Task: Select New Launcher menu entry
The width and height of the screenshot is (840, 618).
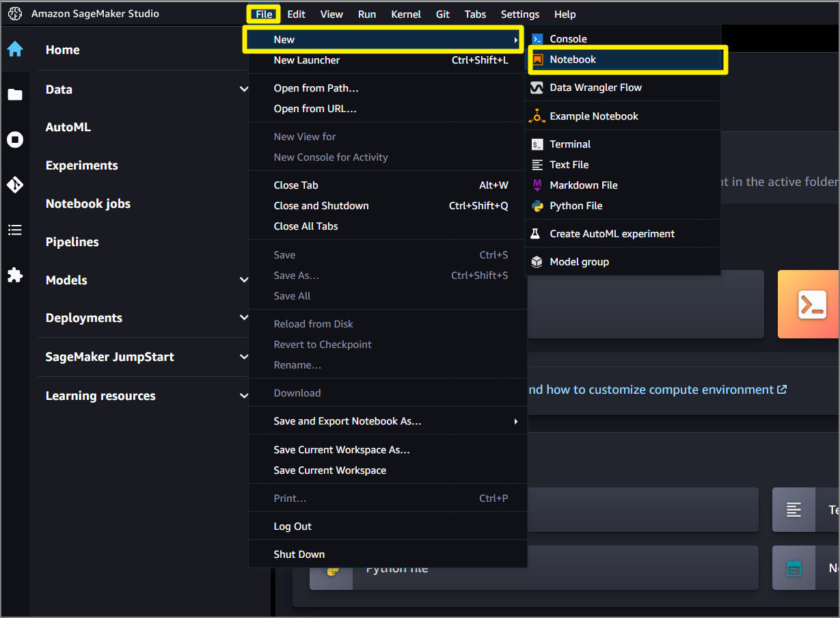Action: [388, 60]
